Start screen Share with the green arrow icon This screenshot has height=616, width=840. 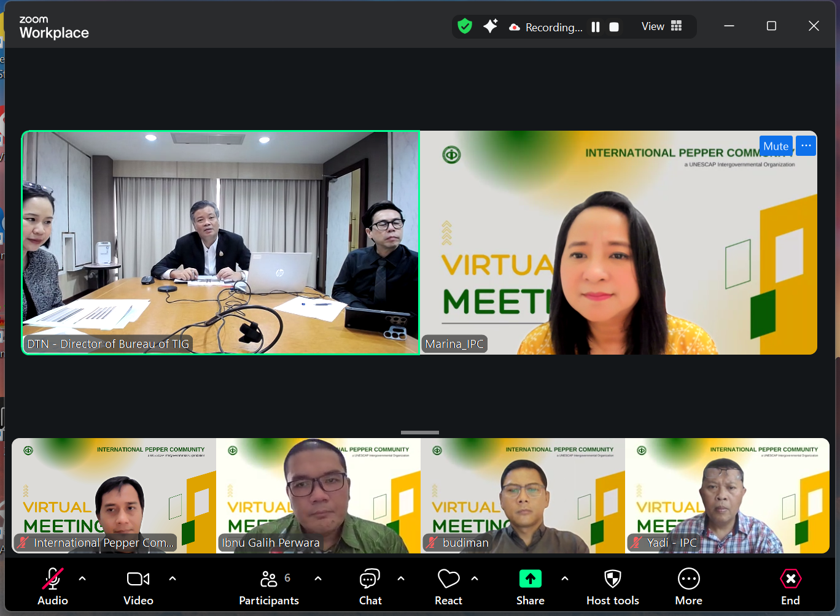click(x=530, y=579)
